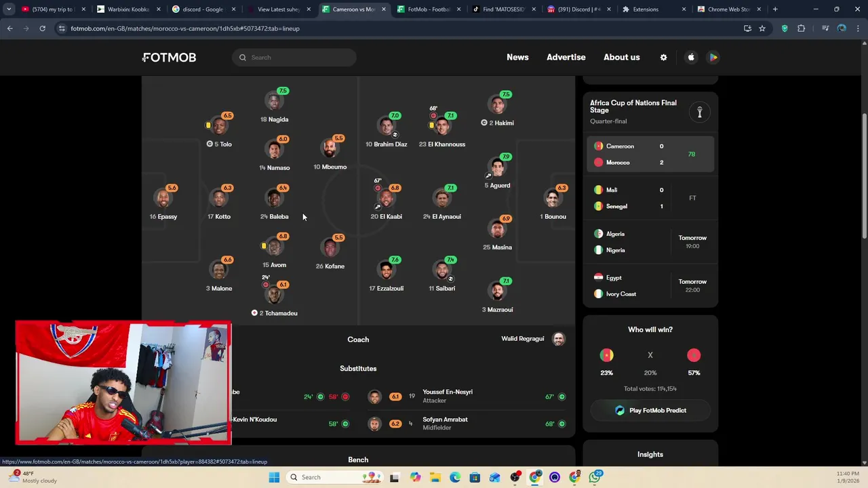The height and width of the screenshot is (488, 868).
Task: Switch to the Warbixin Koobka tab
Action: coord(129,9)
